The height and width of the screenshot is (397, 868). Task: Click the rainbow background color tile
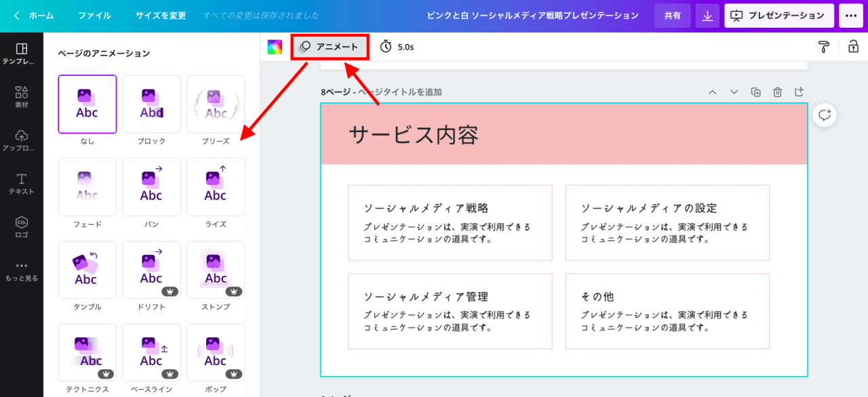click(274, 47)
